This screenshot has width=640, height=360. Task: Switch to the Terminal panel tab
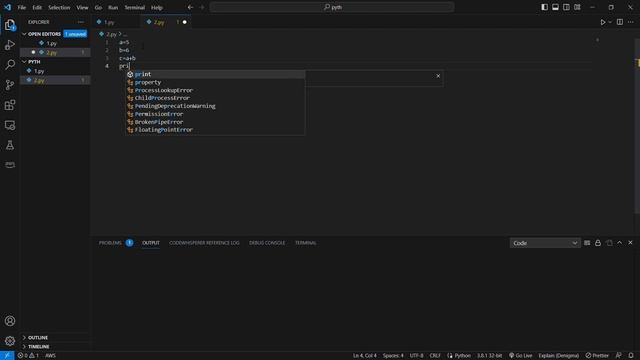tap(306, 243)
